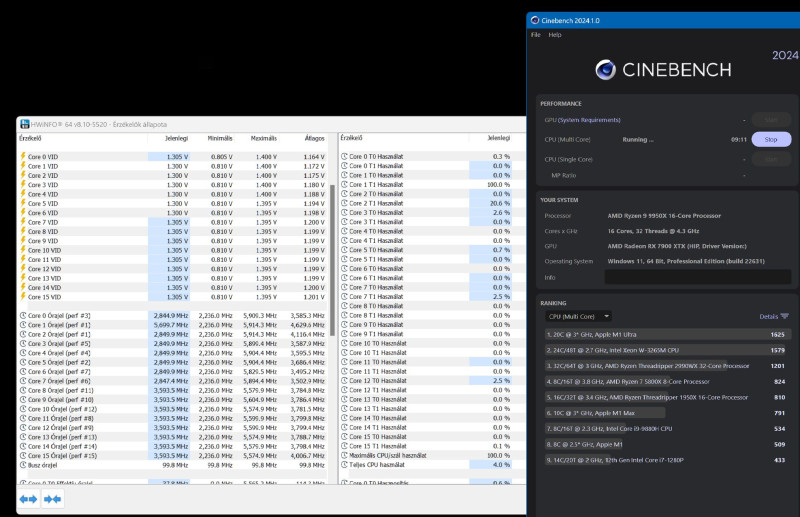This screenshot has width=800, height=517.
Task: Click the Start button for CPU Single Core
Action: pyautogui.click(x=771, y=159)
